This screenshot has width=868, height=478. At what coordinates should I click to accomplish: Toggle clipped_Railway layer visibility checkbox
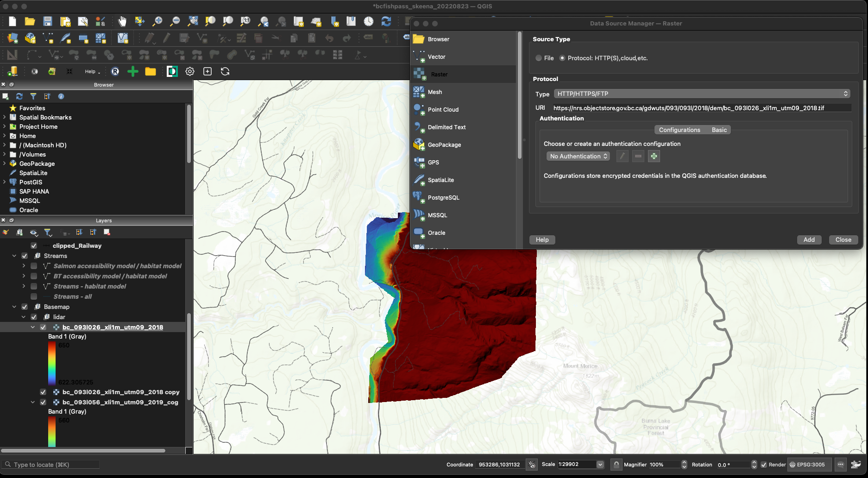coord(34,245)
